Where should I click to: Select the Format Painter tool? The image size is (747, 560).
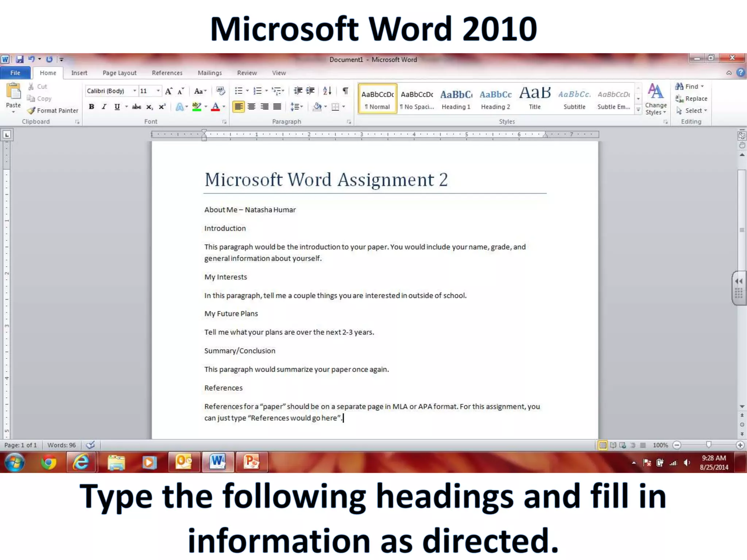[x=53, y=110]
